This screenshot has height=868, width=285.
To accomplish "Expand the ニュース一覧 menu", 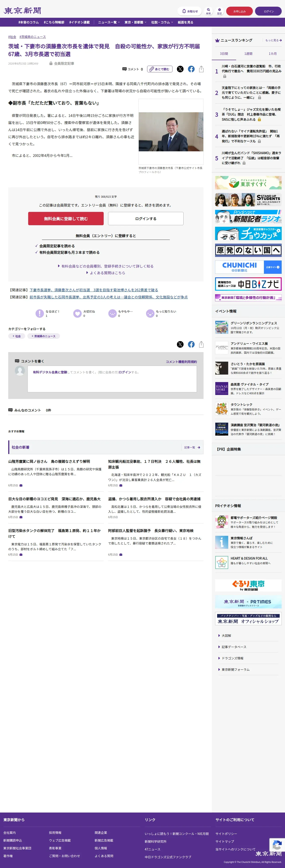I will pos(109,22).
